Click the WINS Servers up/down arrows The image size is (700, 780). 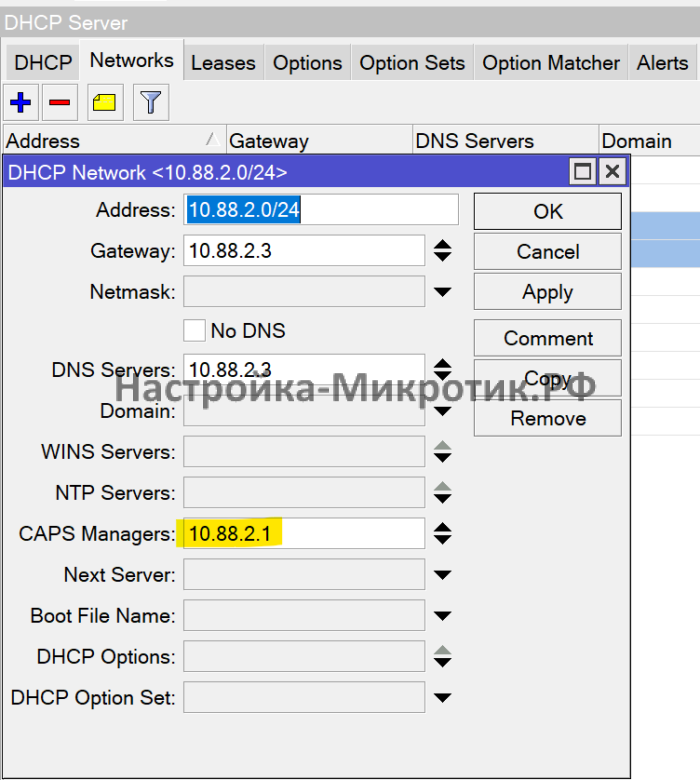(x=442, y=452)
